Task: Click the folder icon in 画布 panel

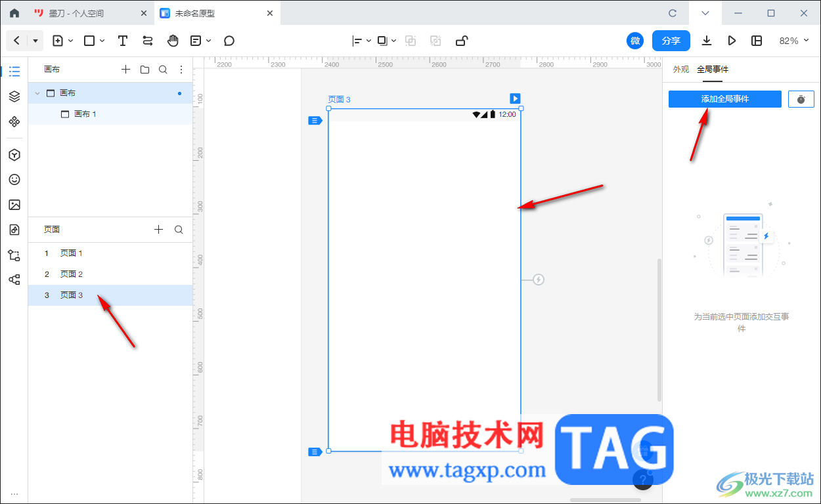Action: tap(144, 70)
